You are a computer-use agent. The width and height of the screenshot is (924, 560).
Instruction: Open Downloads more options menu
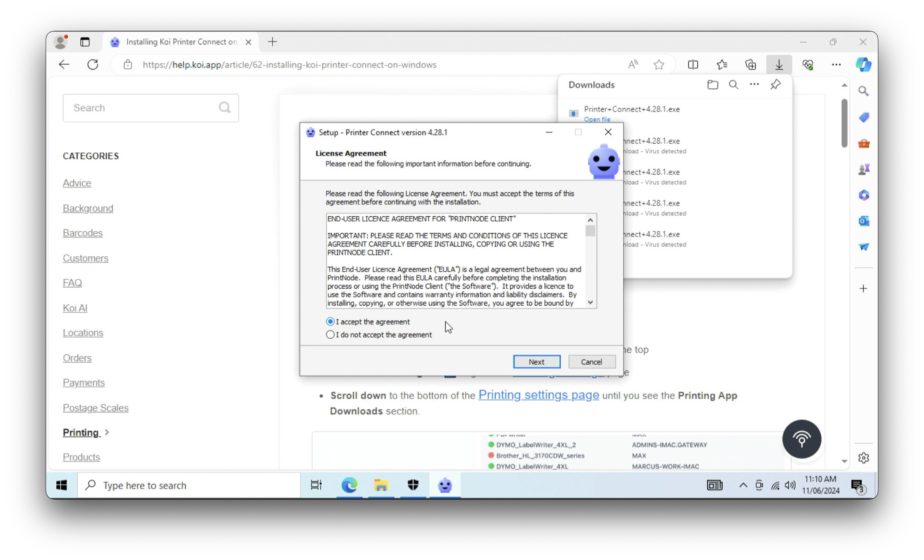pos(754,85)
